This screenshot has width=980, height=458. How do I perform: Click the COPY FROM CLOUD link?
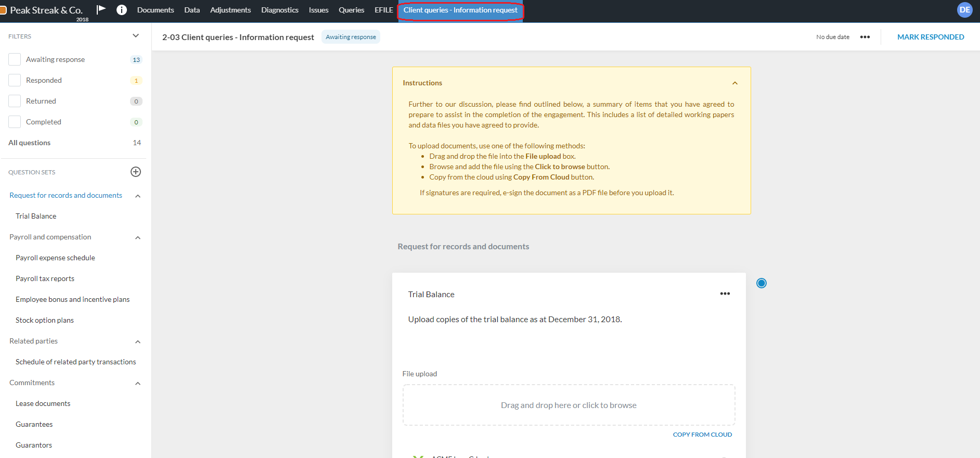coord(702,435)
